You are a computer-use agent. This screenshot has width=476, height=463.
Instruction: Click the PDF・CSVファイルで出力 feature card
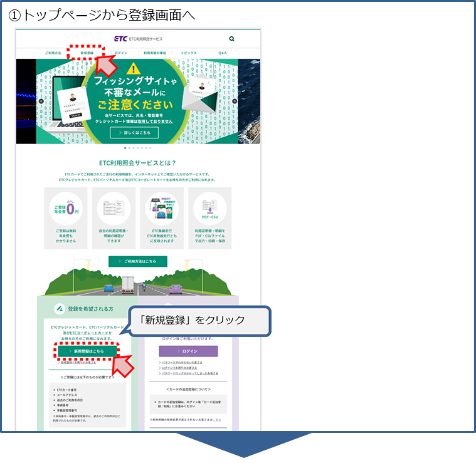(x=209, y=218)
